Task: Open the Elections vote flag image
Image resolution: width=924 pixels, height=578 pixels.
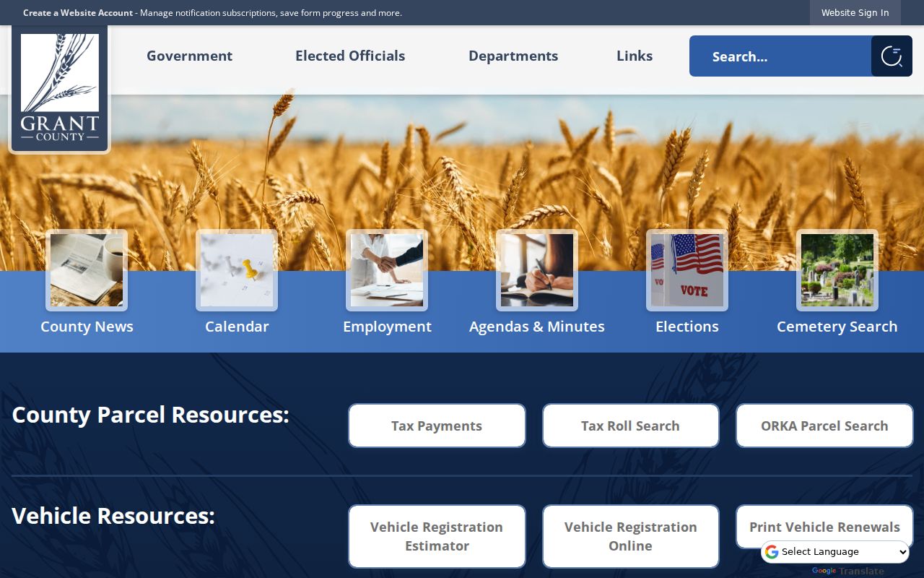Action: pyautogui.click(x=687, y=270)
